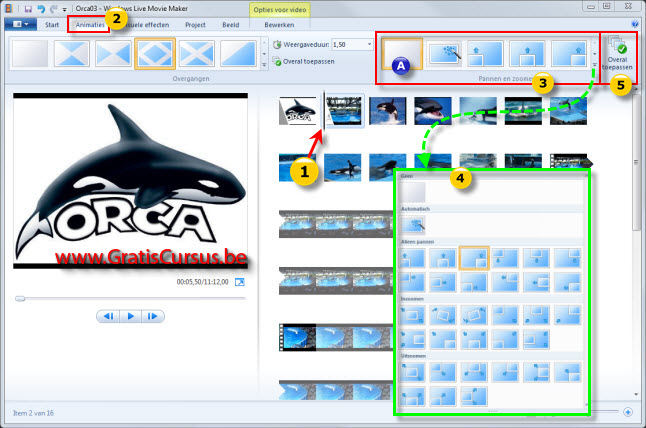The width and height of the screenshot is (646, 428).
Task: Pick the Automatisch wand option in the dropdown gallery
Action: (413, 225)
